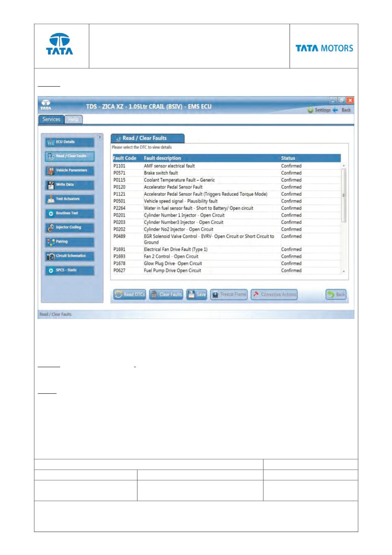392x555 pixels.
Task: Open Circuit Schematics in sidebar
Action: point(69,256)
